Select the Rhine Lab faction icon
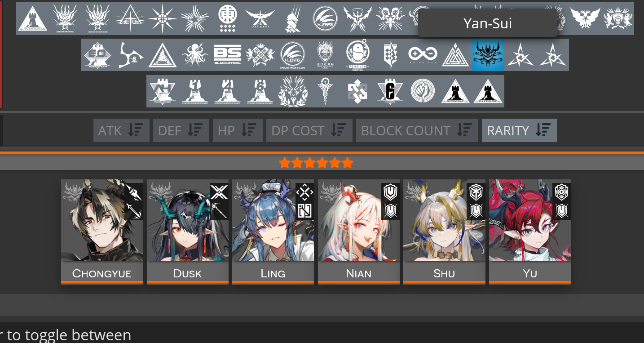The width and height of the screenshot is (644, 343). coord(423,55)
